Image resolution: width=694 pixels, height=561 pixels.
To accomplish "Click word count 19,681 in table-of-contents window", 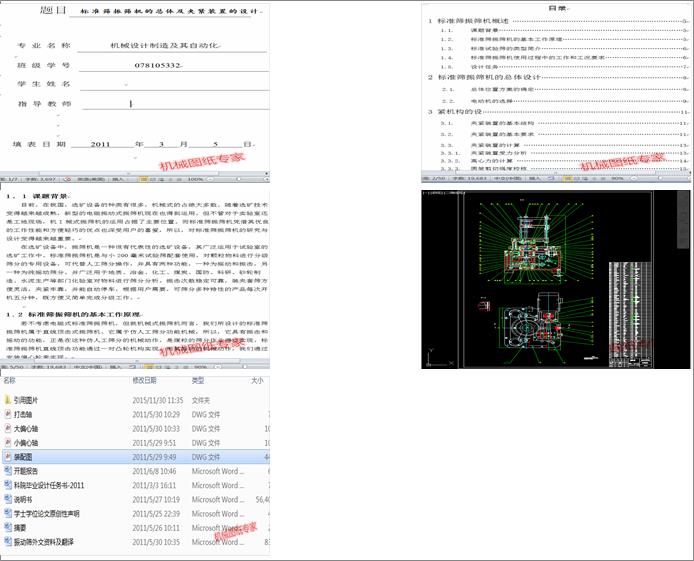I will point(470,178).
